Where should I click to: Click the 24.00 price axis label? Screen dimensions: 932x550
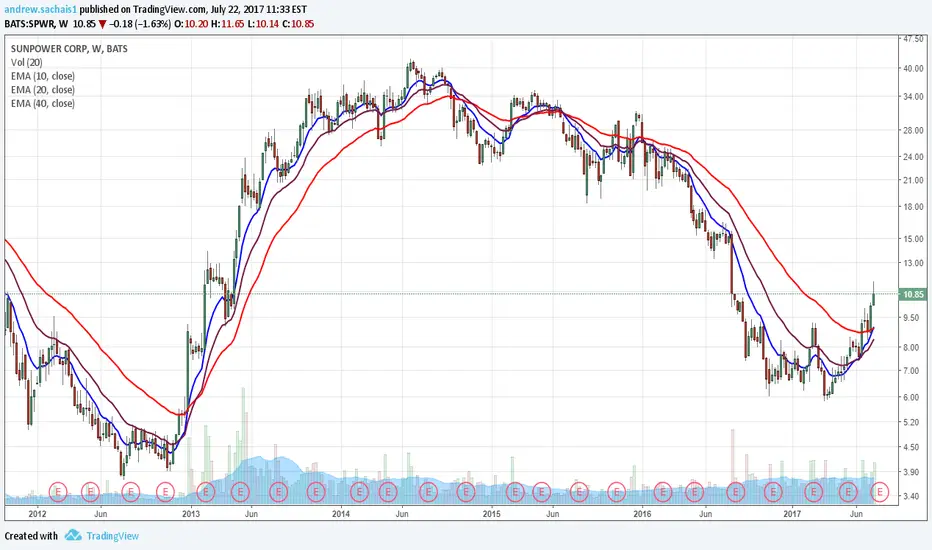(x=913, y=157)
